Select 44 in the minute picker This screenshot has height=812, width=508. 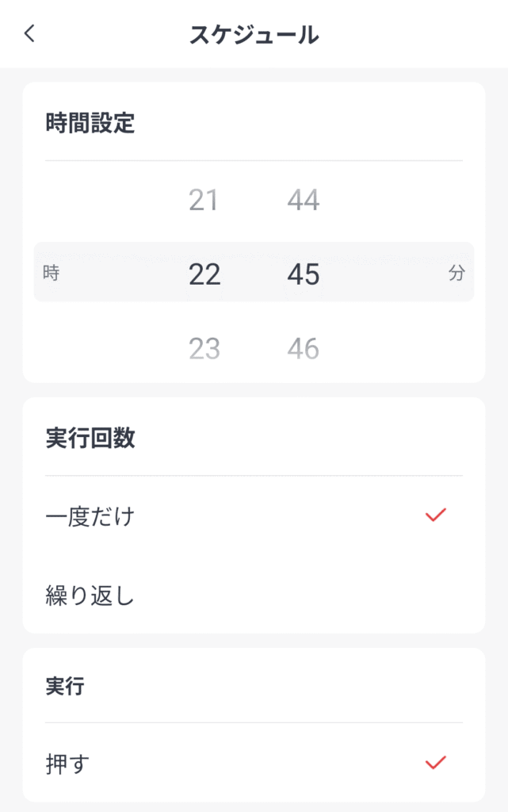coord(303,200)
